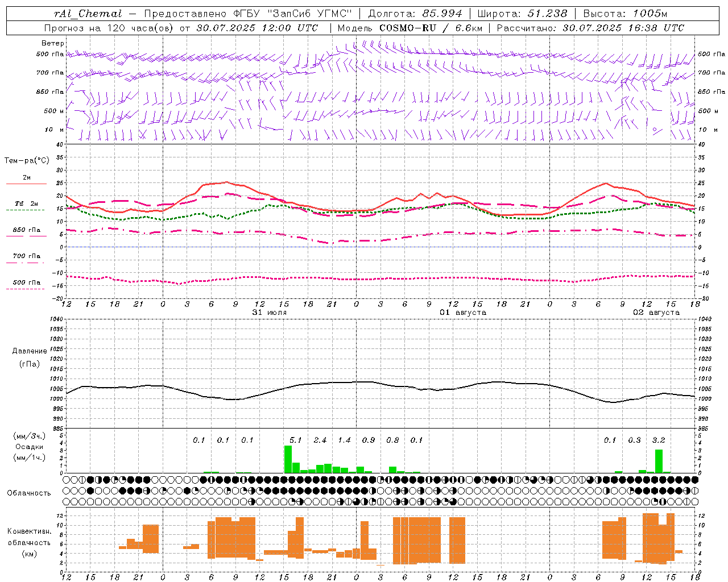Click the Давление pressure panel label
The height and width of the screenshot is (582, 728).
tap(29, 351)
